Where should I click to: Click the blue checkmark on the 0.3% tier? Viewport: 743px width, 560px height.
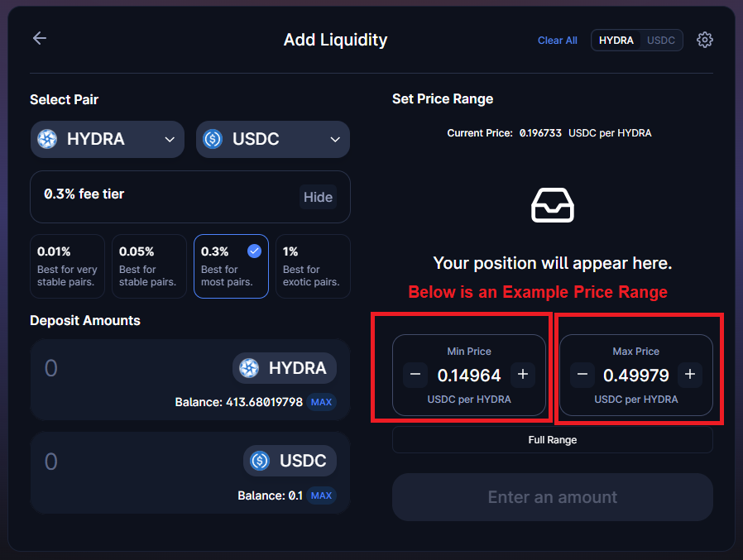(x=255, y=251)
